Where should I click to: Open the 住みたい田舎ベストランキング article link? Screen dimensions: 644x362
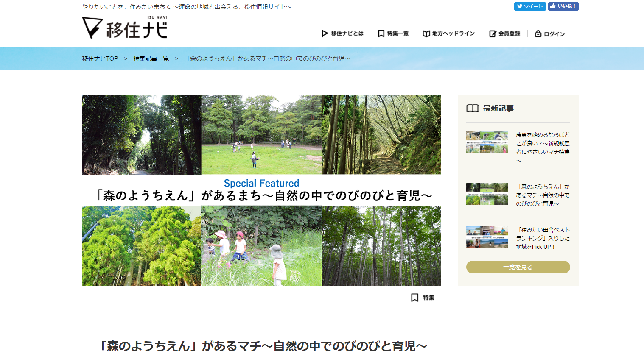click(x=543, y=238)
